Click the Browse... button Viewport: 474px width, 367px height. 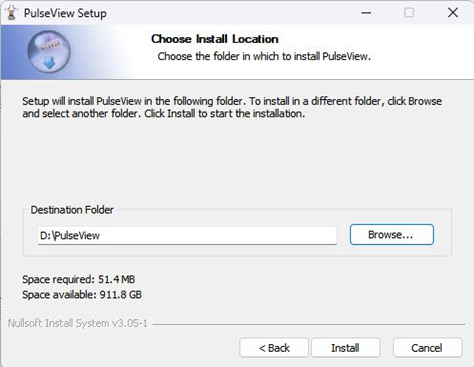pos(392,235)
